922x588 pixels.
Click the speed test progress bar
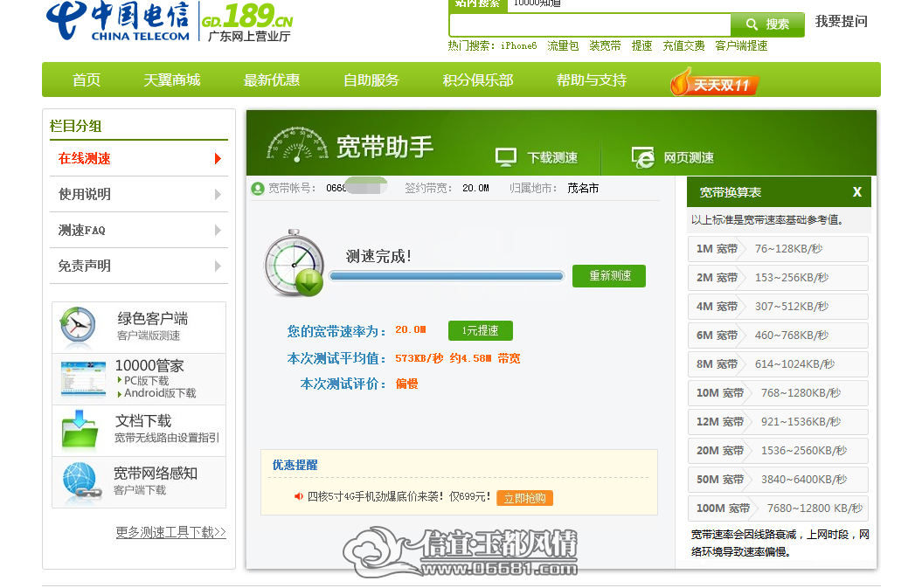coord(447,276)
